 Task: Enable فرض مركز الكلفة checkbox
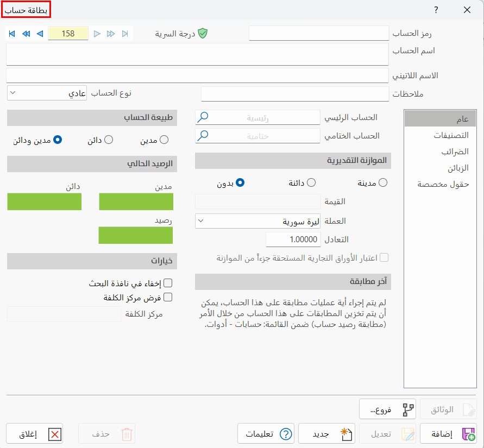(x=168, y=297)
